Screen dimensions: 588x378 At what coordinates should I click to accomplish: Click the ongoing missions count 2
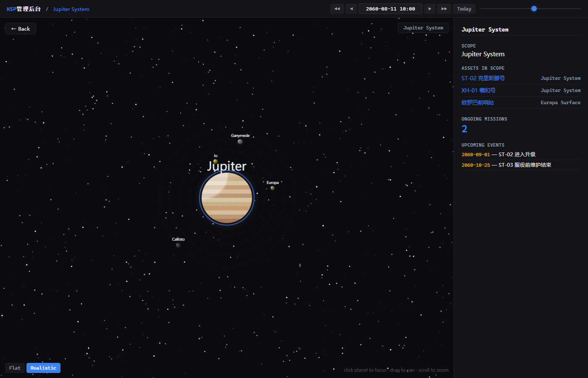pos(465,129)
